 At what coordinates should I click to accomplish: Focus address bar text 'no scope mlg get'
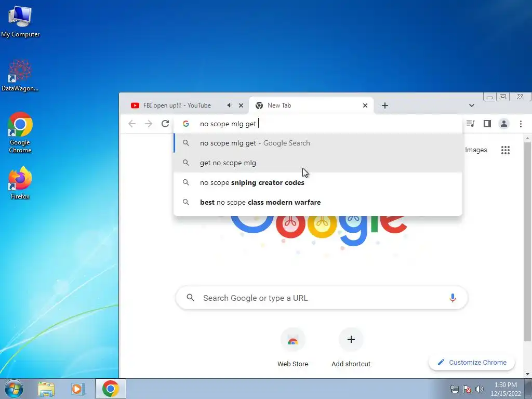(x=228, y=124)
